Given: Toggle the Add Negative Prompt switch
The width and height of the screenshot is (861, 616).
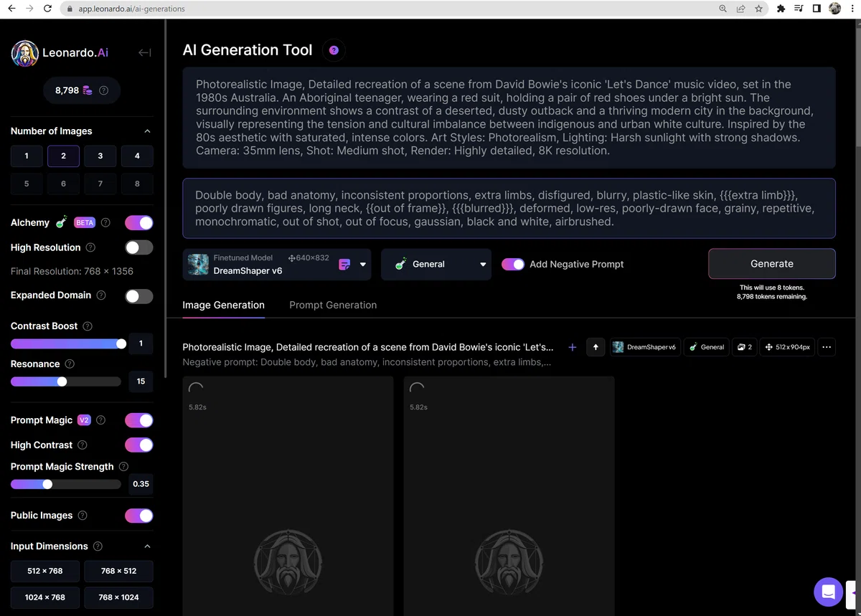Looking at the screenshot, I should (x=513, y=264).
